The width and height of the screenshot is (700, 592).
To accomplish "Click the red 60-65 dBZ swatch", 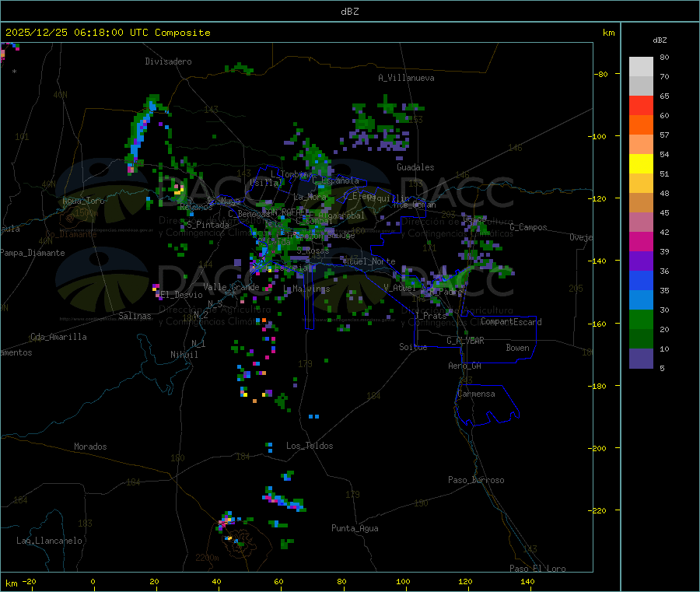I will pyautogui.click(x=641, y=105).
